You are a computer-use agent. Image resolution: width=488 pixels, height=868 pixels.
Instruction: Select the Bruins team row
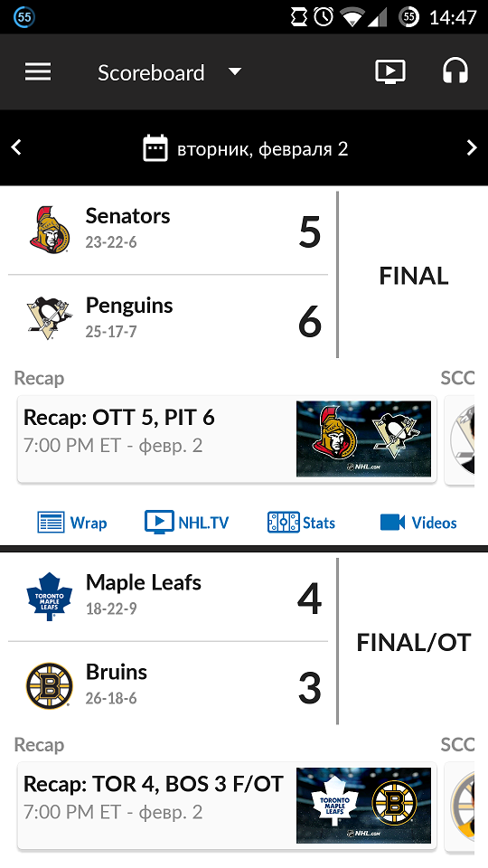(168, 685)
